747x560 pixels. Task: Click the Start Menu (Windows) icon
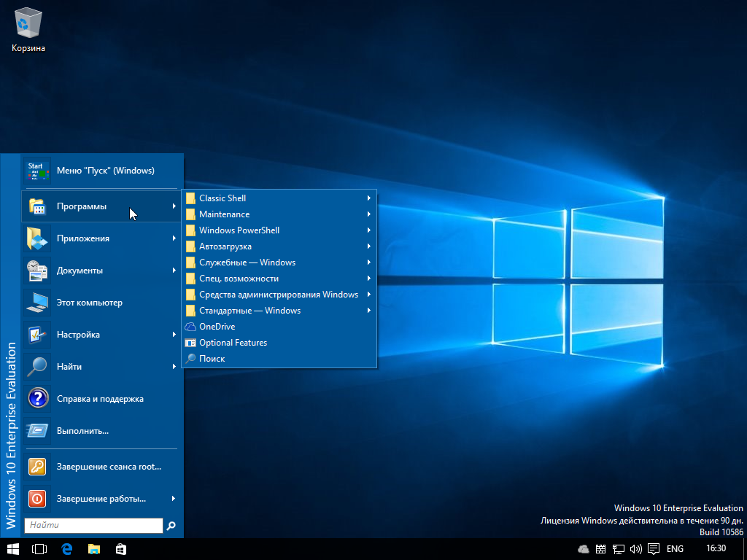coord(38,171)
